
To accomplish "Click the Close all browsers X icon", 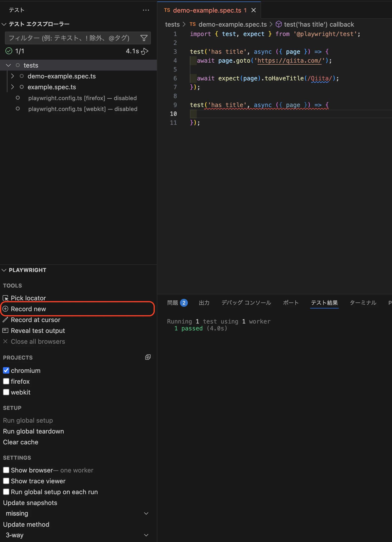I will coord(5,341).
